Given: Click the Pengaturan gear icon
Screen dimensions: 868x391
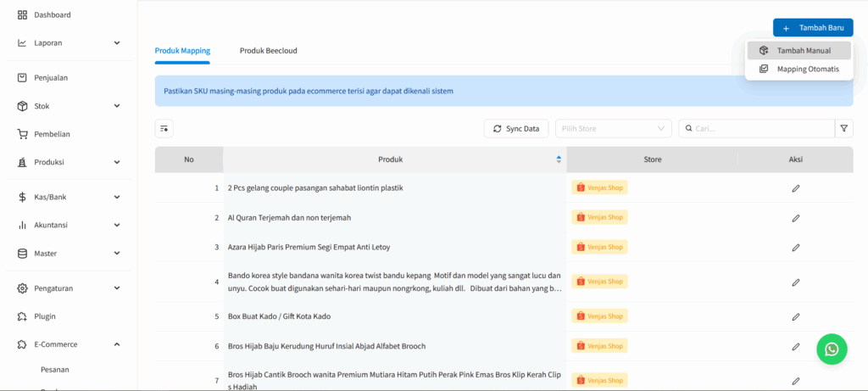Looking at the screenshot, I should click(22, 288).
